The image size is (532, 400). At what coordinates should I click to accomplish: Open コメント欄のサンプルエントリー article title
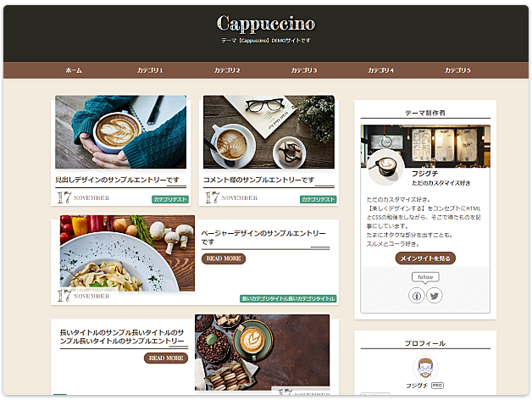tap(258, 180)
